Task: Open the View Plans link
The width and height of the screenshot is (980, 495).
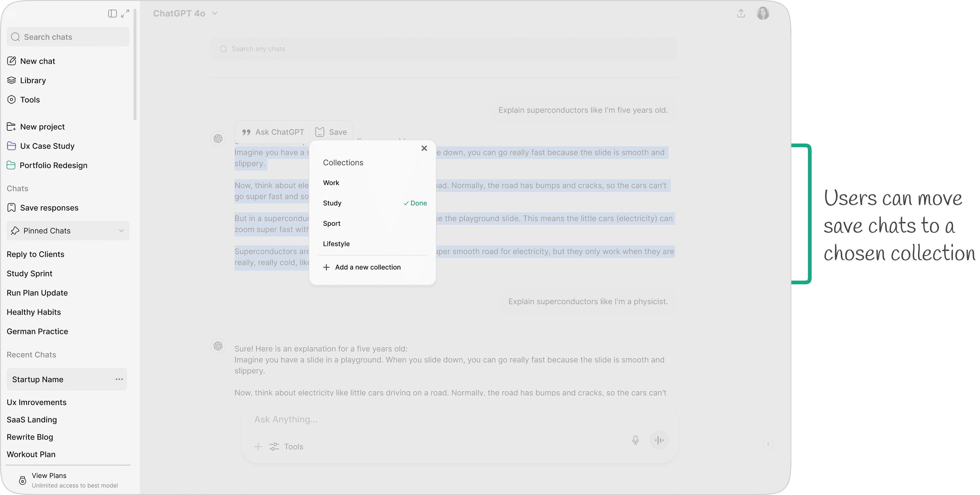Action: pyautogui.click(x=49, y=476)
